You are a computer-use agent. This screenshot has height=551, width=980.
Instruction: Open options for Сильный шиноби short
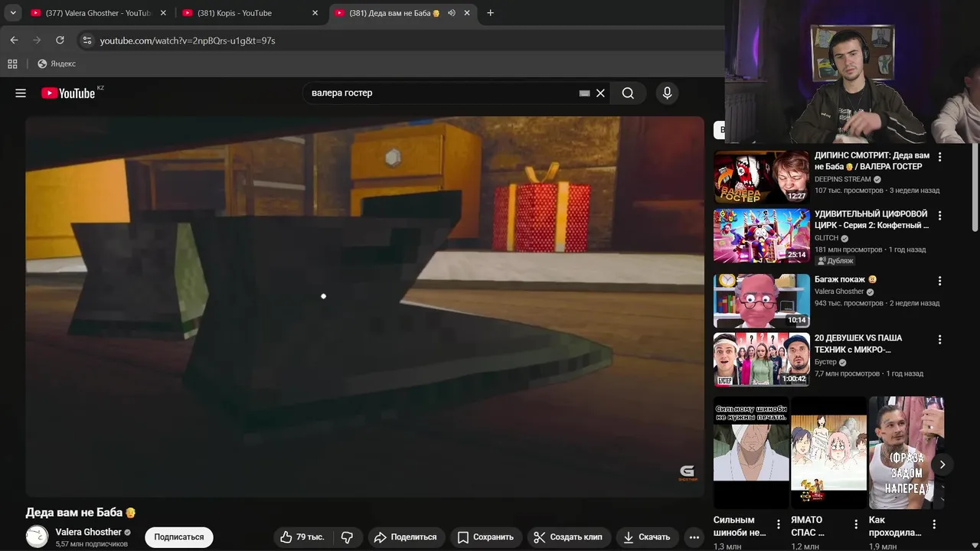point(779,525)
